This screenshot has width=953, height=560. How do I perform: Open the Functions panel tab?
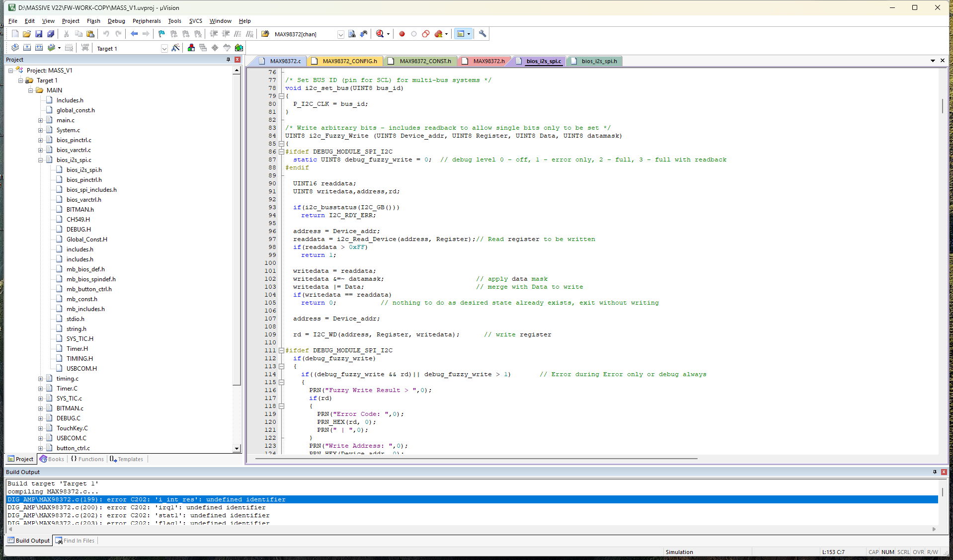87,459
